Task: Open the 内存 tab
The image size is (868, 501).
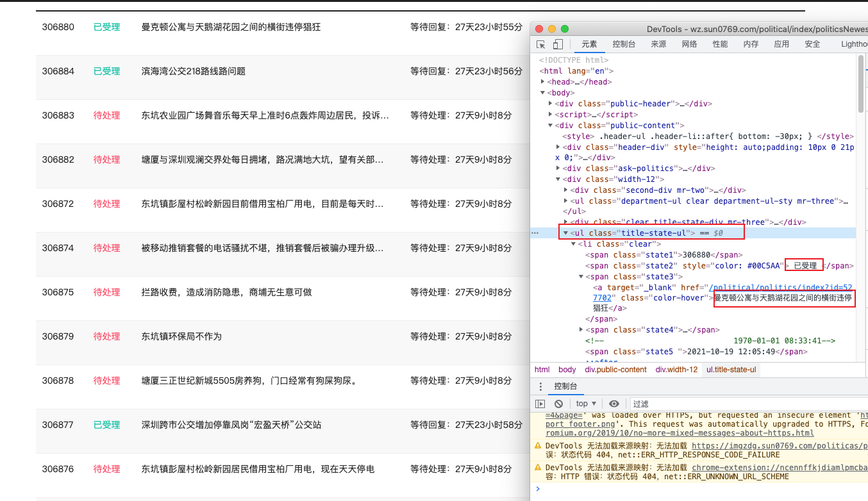Action: tap(751, 44)
